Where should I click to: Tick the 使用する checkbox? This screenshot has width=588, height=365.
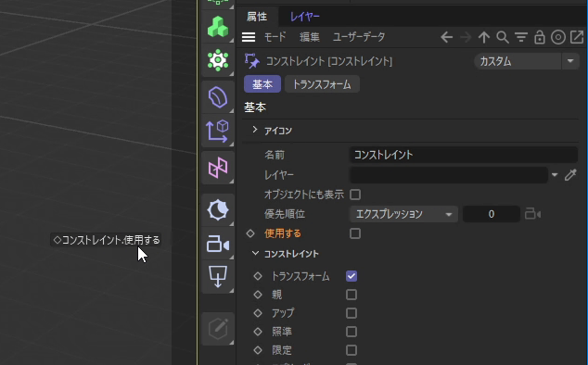point(355,233)
